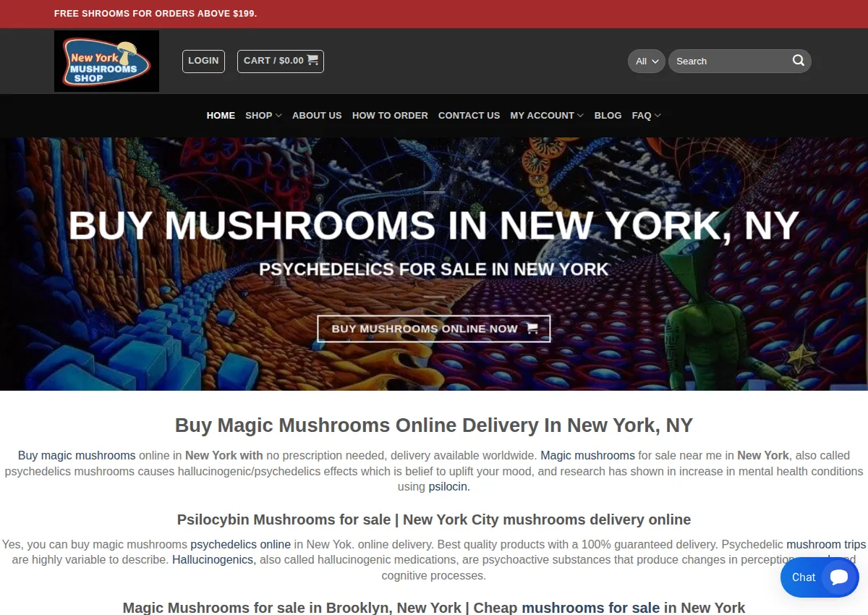
Task: Go to the HOME menu item
Action: coord(221,115)
